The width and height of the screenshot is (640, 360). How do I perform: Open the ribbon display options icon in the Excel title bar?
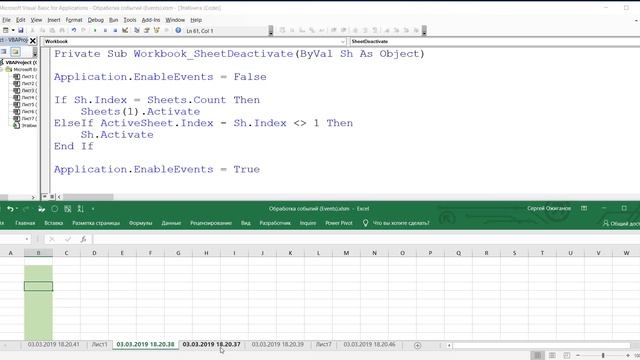click(584, 209)
